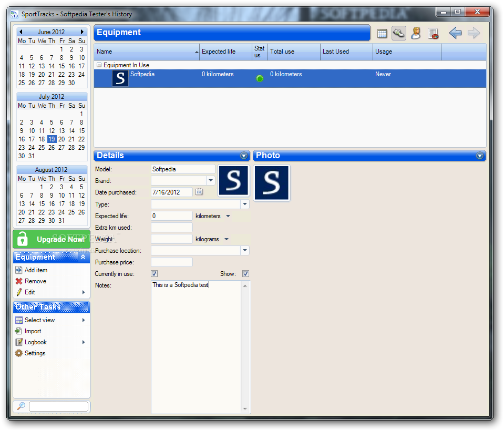Go forward with the gray right arrow

(474, 33)
